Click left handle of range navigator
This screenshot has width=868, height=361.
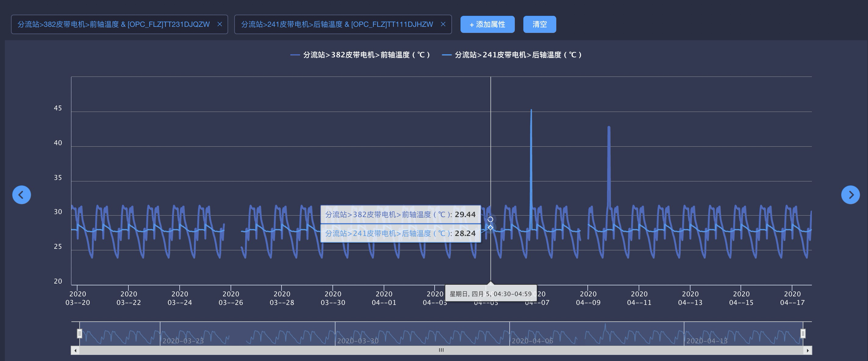(x=80, y=333)
